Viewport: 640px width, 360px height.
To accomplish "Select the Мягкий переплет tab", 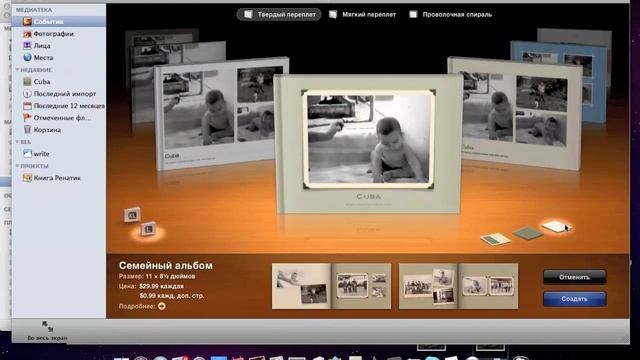I will [362, 14].
